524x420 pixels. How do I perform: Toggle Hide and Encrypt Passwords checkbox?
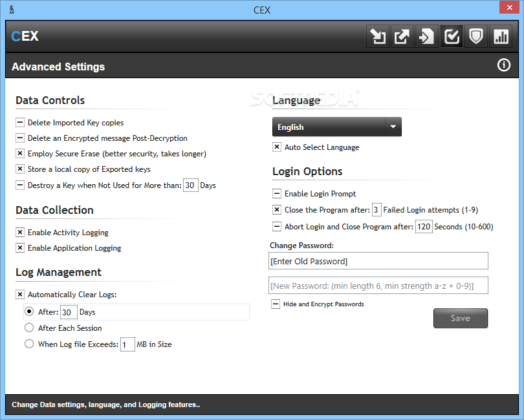coord(276,304)
